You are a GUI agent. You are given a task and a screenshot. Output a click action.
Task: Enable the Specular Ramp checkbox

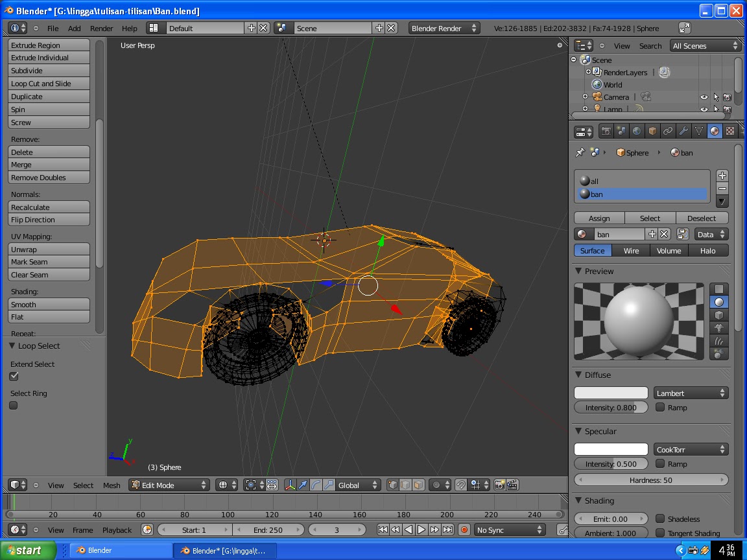[x=660, y=463]
